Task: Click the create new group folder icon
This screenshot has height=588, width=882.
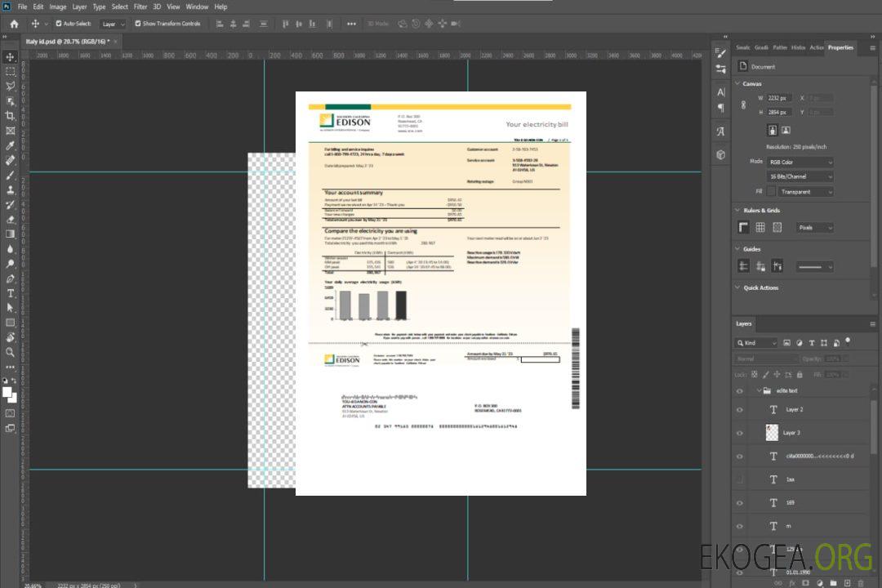Action: click(x=833, y=583)
